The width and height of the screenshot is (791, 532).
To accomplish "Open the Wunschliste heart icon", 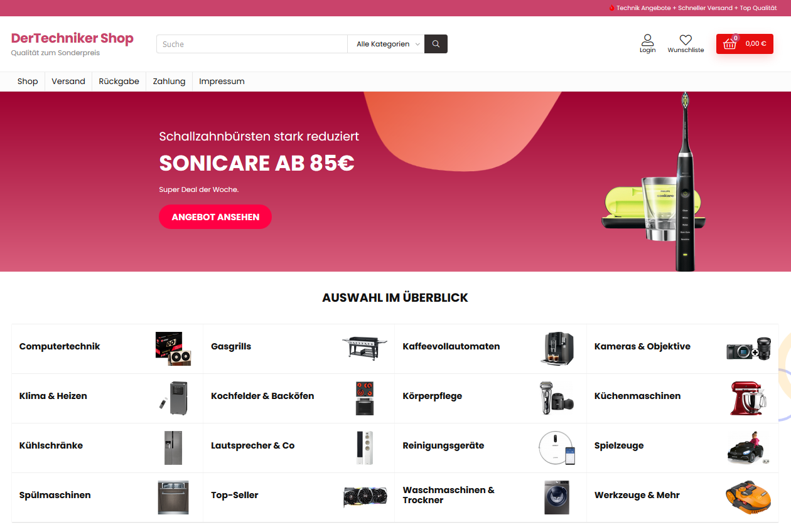I will click(686, 40).
